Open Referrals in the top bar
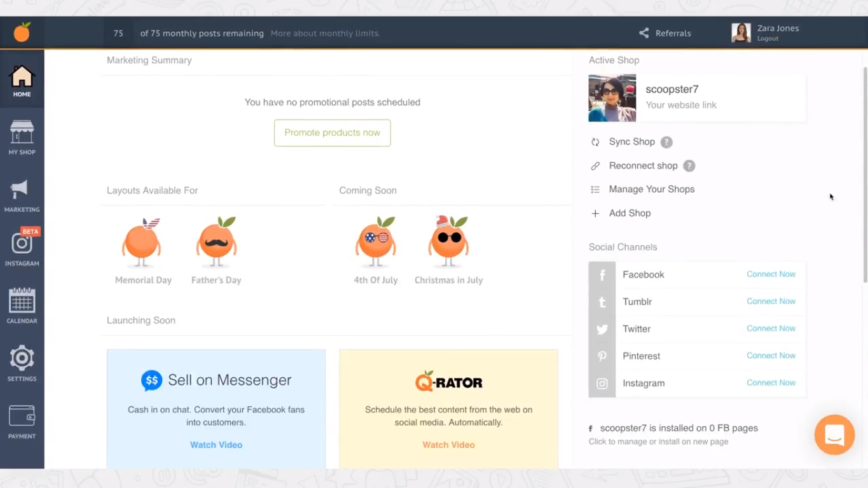Image resolution: width=868 pixels, height=488 pixels. [x=665, y=33]
